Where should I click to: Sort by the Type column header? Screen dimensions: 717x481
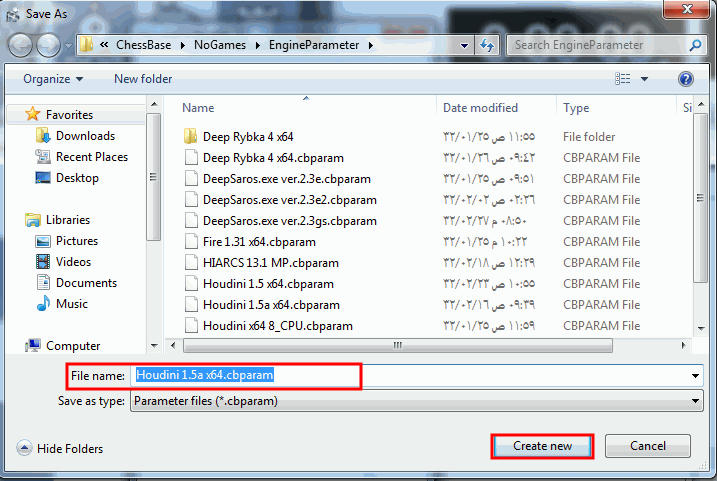576,108
